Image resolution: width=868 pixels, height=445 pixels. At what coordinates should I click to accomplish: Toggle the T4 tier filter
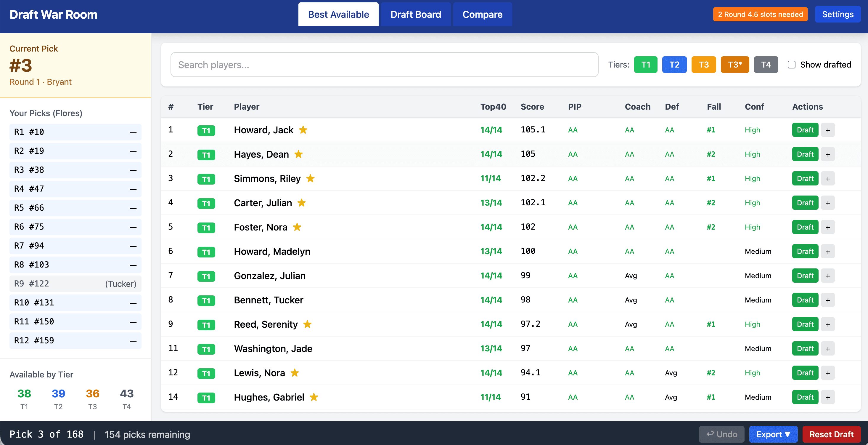click(x=766, y=64)
